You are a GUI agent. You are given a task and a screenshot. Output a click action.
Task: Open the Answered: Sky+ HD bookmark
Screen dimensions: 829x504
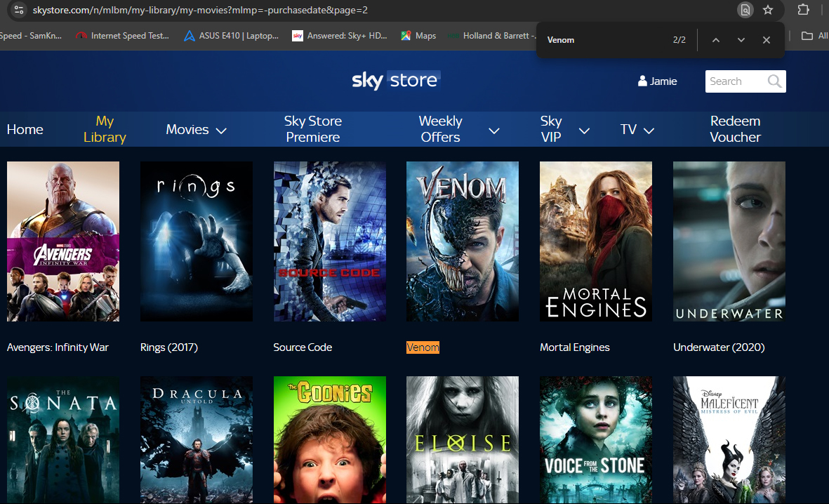[340, 36]
